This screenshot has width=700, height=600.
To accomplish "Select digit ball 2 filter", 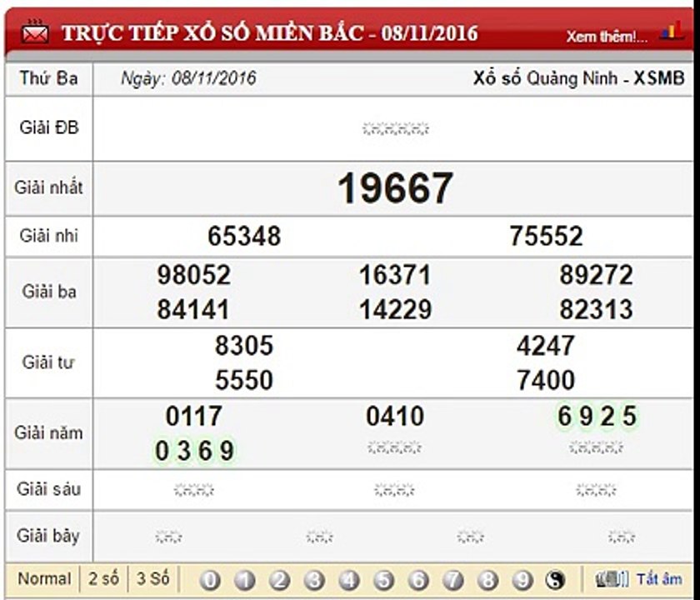I will click(279, 580).
